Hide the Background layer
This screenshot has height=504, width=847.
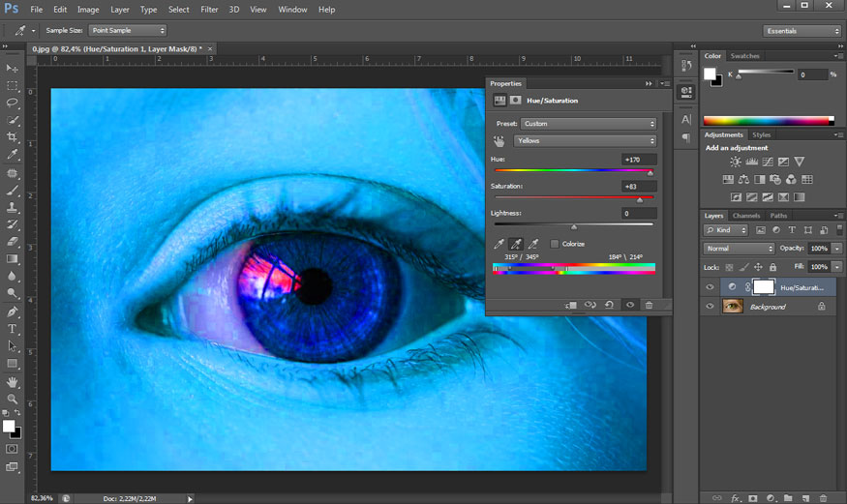click(x=710, y=307)
